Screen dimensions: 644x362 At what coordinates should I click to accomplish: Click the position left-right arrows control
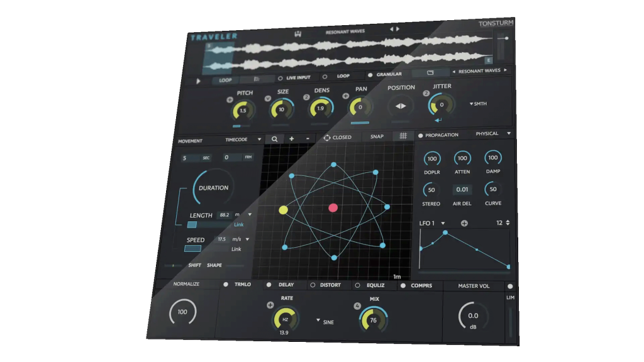(400, 106)
